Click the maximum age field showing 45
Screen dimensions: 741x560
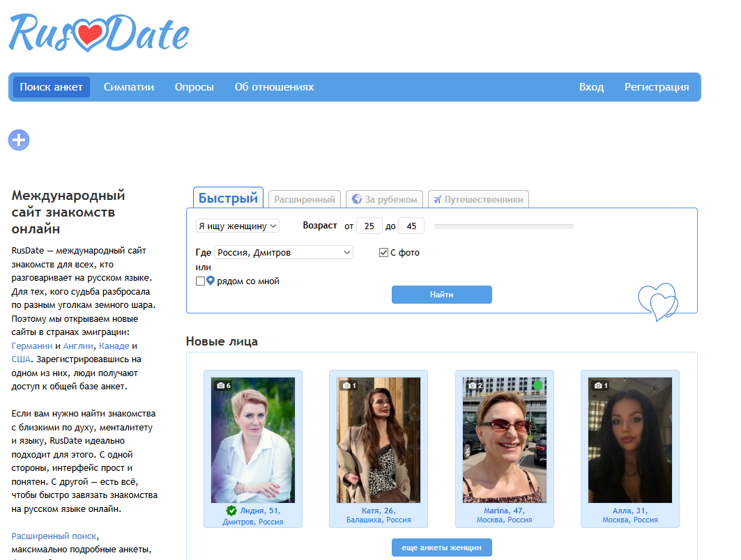[411, 226]
